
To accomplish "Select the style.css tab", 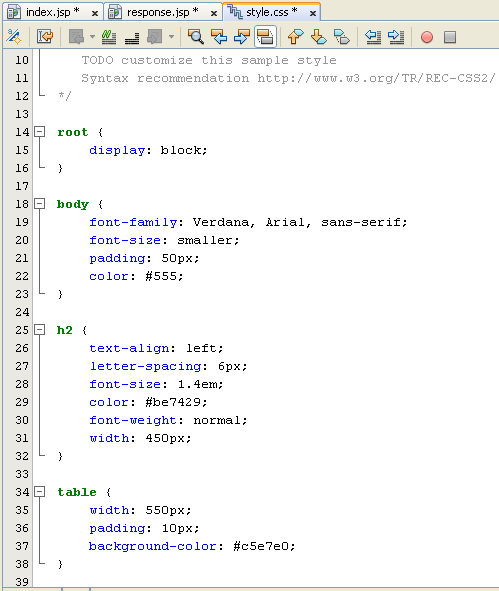I will click(271, 12).
